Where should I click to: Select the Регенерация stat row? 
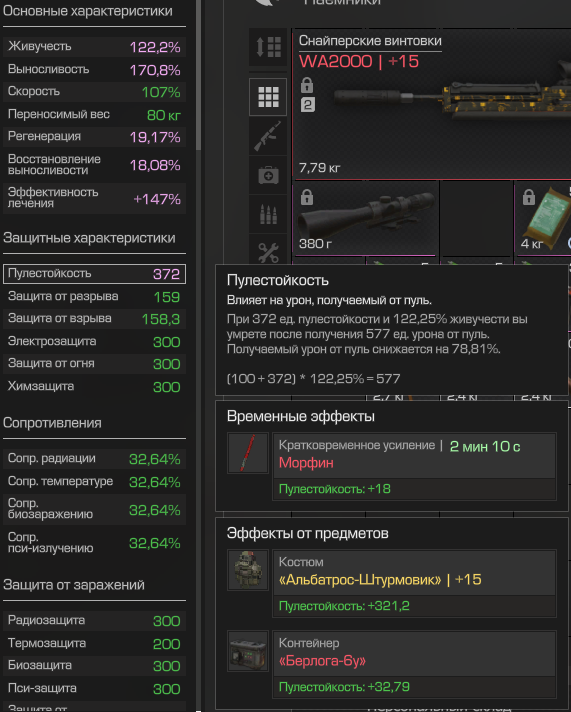click(94, 137)
